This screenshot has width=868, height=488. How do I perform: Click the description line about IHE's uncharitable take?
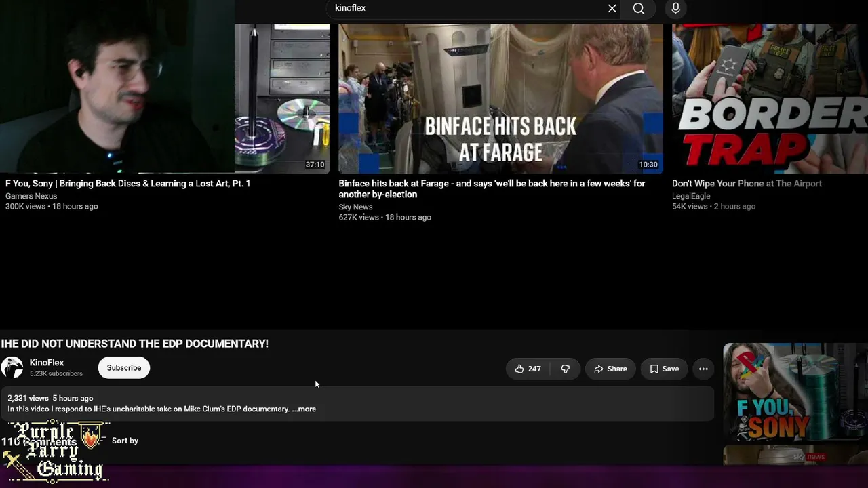[x=149, y=409]
